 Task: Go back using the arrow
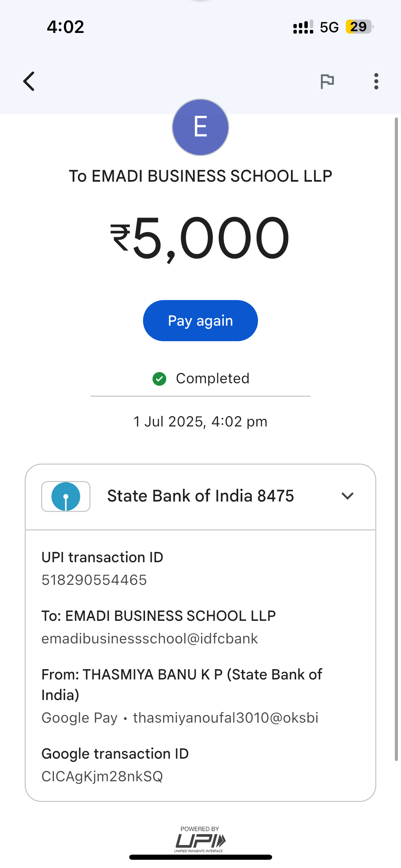point(29,81)
